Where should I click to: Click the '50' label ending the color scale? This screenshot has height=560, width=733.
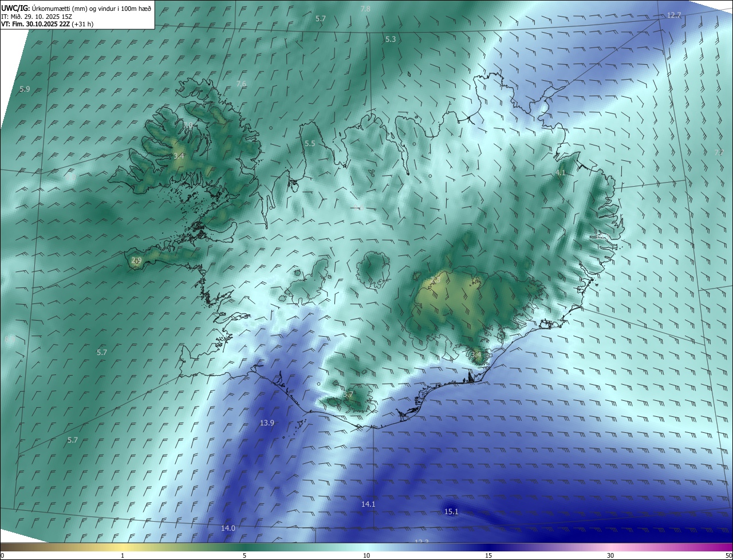click(728, 555)
